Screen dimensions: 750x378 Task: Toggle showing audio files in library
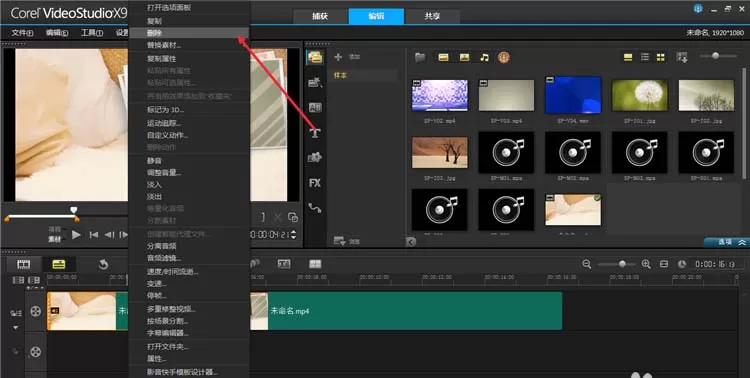point(485,57)
